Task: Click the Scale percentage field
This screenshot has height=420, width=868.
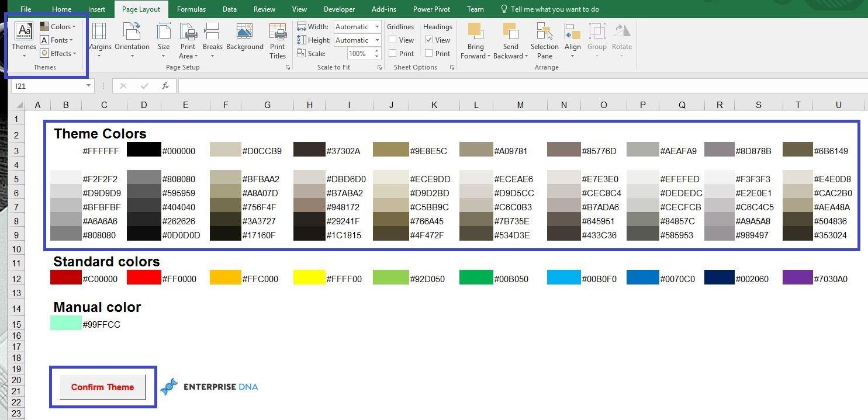Action: (359, 53)
